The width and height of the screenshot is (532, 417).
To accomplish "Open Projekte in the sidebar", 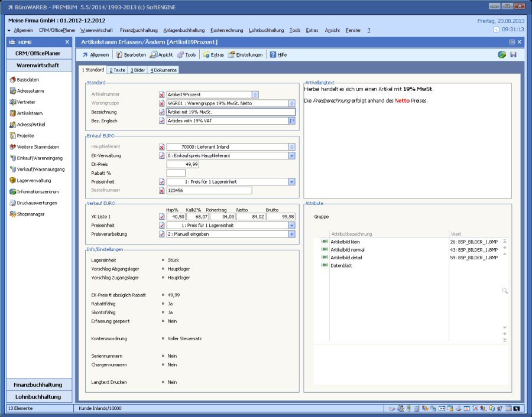I will [x=22, y=136].
